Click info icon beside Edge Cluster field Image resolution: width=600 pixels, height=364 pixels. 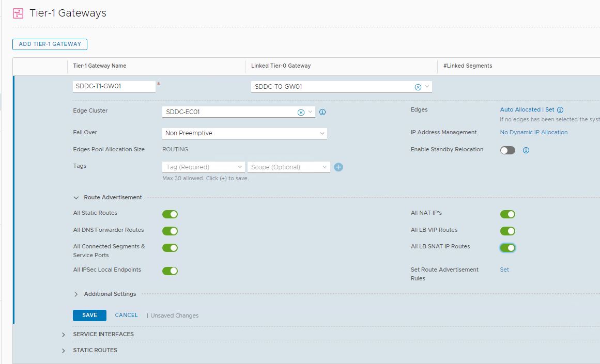coord(322,112)
